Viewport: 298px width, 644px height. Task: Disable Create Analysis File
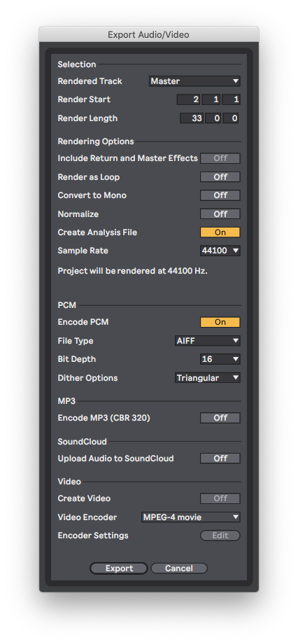coord(220,232)
